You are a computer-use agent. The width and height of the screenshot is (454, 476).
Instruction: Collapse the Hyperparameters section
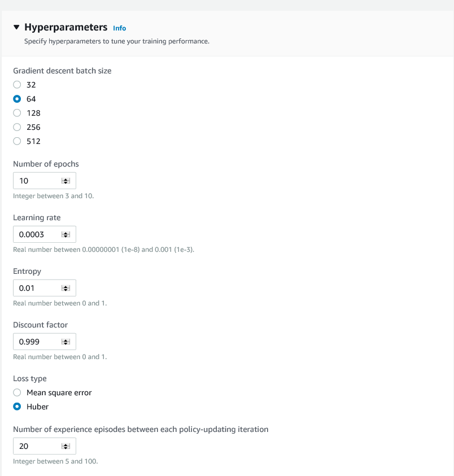pos(16,27)
